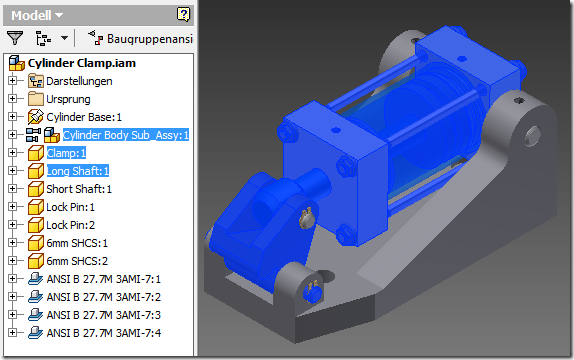
Task: Click the browser help question mark icon
Action: pyautogui.click(x=183, y=14)
